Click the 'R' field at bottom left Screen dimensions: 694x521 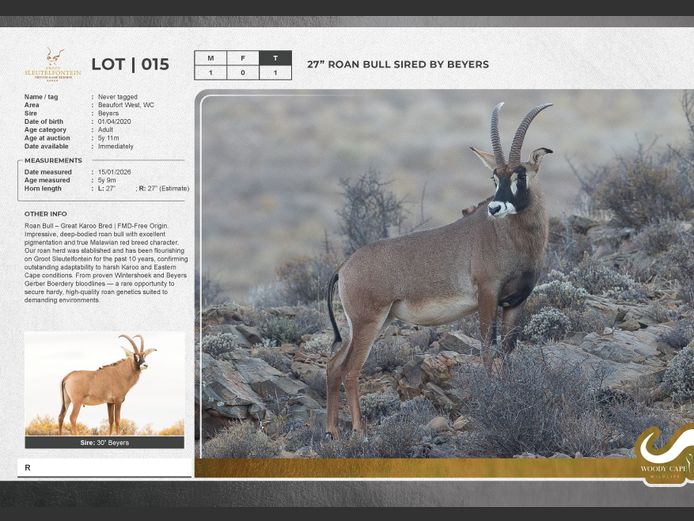[x=104, y=468]
